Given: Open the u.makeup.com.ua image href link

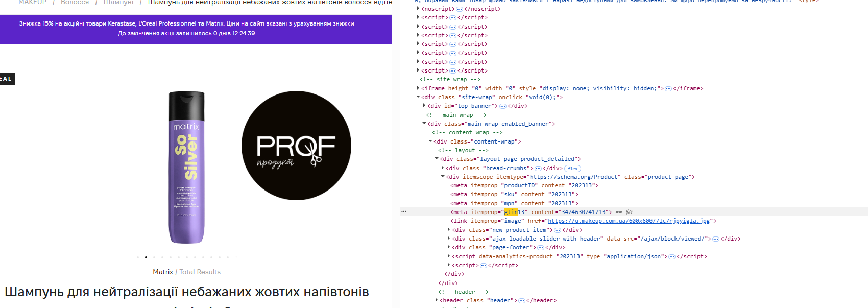Looking at the screenshot, I should (629, 221).
